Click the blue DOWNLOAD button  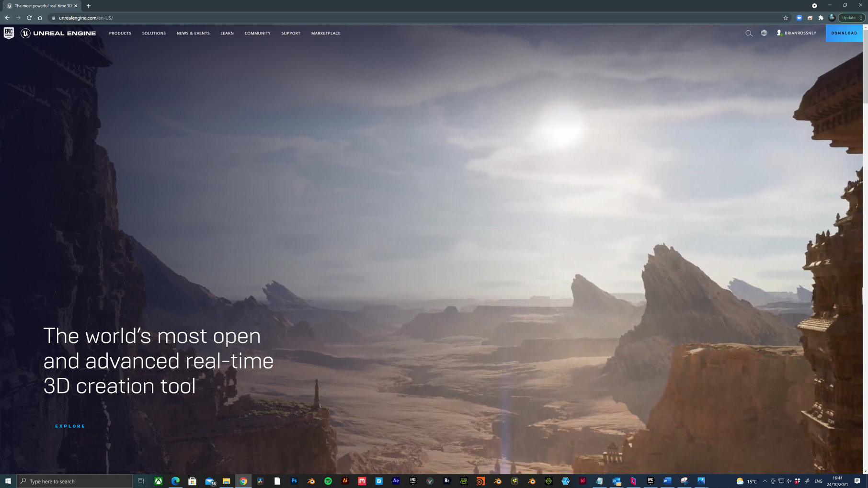click(844, 33)
